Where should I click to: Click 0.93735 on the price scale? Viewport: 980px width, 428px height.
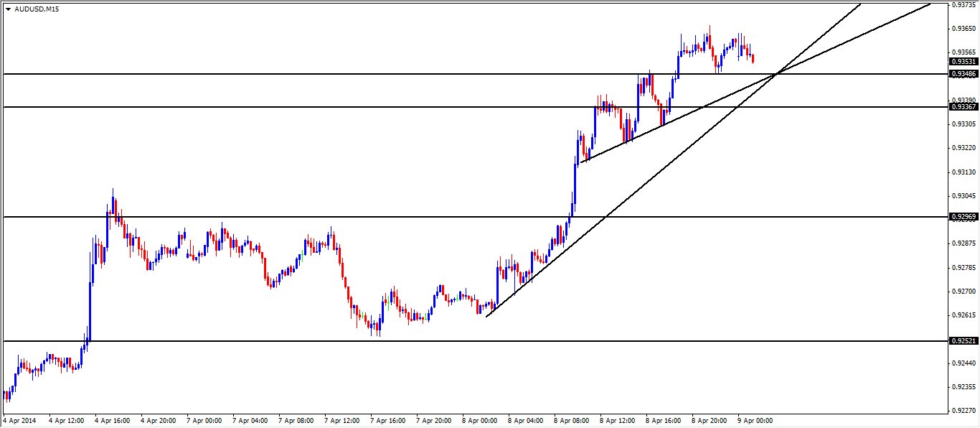(963, 4)
